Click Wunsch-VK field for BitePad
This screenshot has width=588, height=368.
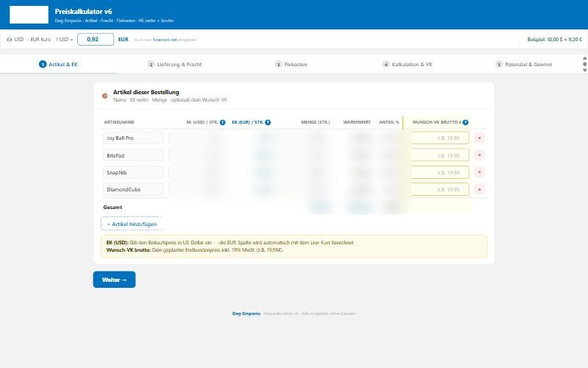tap(440, 155)
